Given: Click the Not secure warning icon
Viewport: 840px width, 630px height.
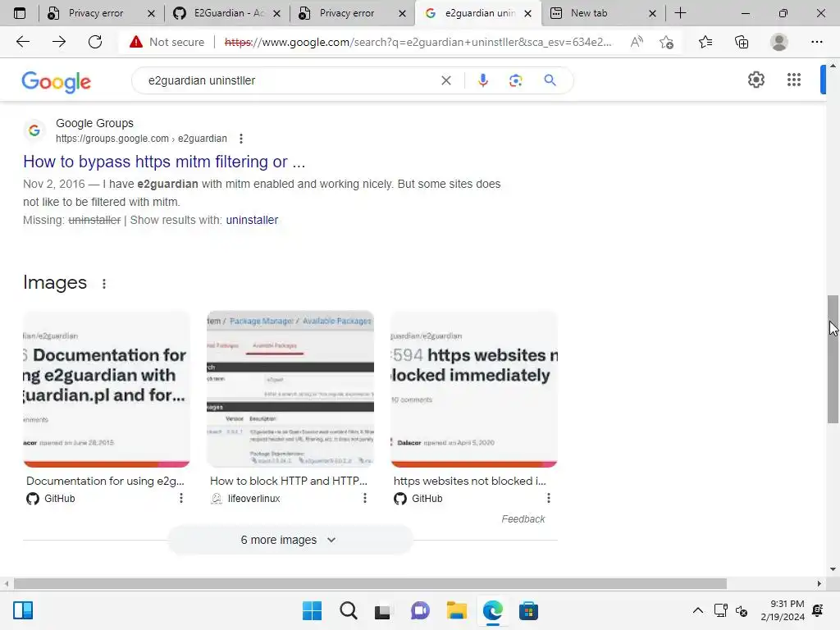Looking at the screenshot, I should (136, 42).
